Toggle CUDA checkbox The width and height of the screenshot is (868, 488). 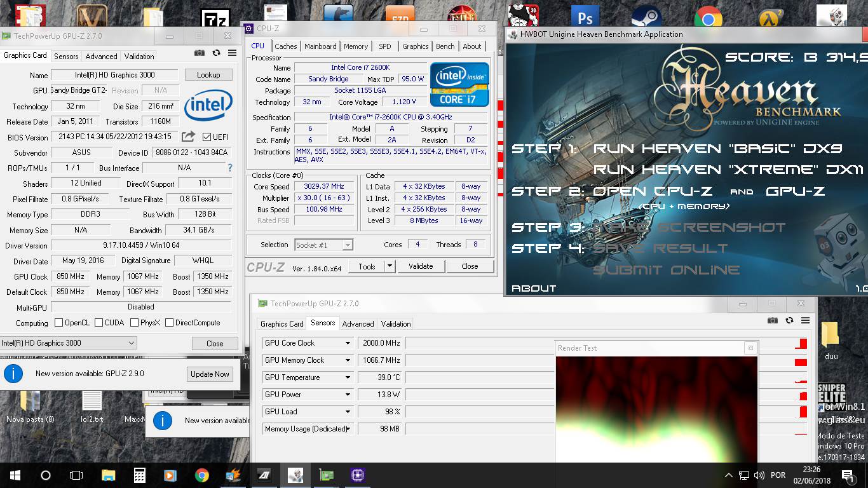pos(98,323)
